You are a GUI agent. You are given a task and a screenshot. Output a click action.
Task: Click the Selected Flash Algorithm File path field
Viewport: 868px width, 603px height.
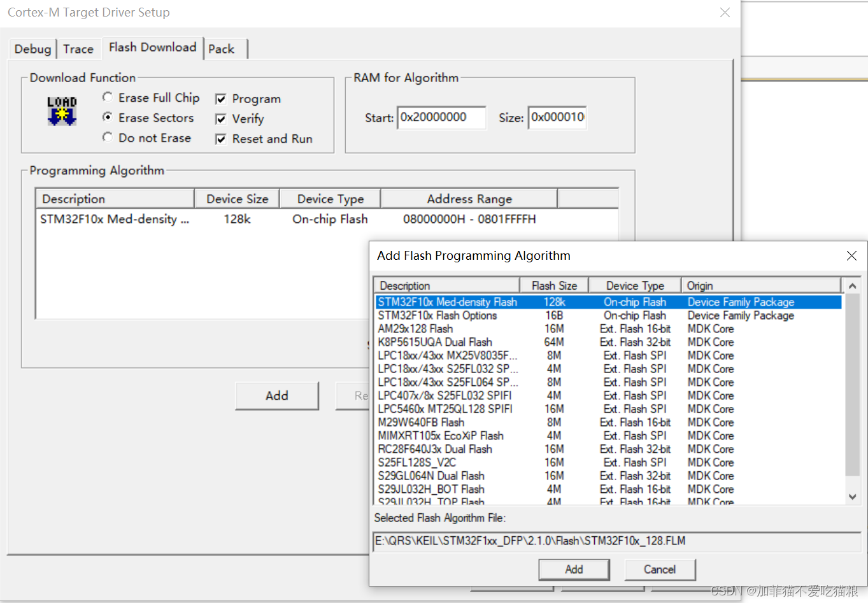point(616,541)
